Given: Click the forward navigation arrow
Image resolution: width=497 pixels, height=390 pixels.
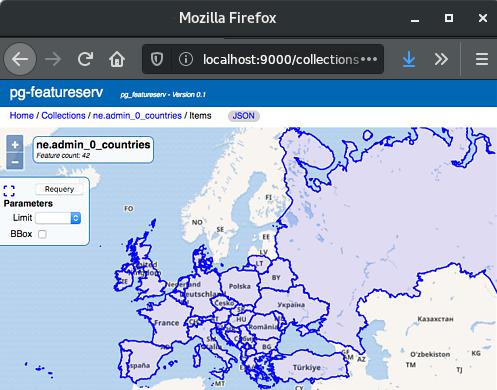Looking at the screenshot, I should [x=53, y=59].
